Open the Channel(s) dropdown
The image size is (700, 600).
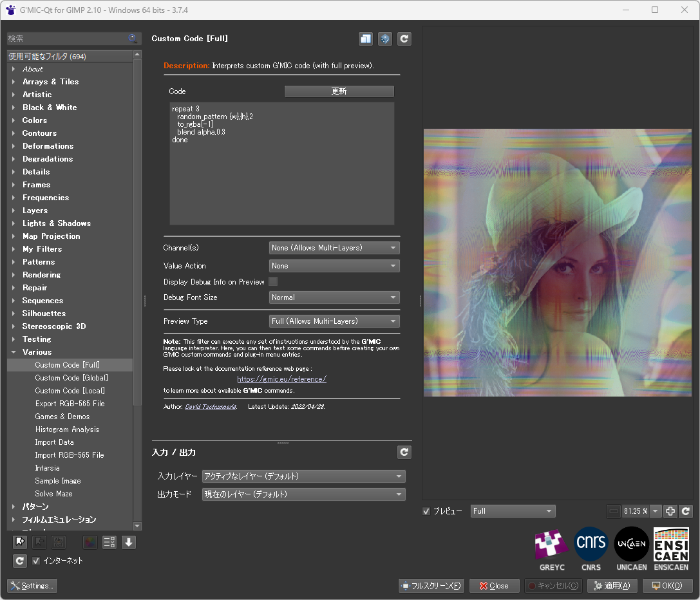[334, 248]
